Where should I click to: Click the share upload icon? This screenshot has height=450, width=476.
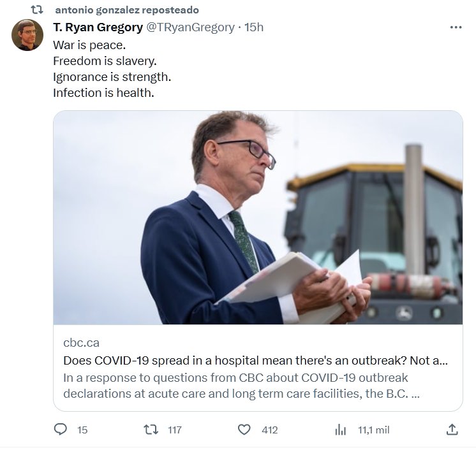click(x=452, y=430)
